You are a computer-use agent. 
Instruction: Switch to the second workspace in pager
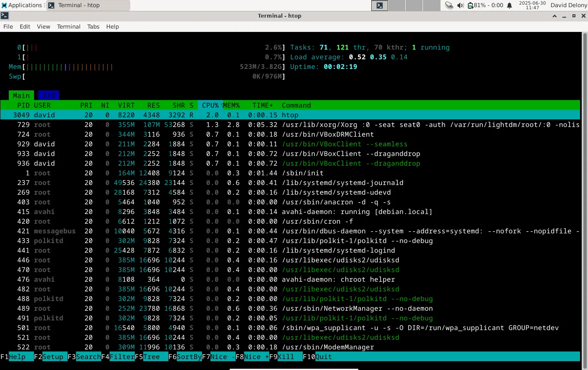click(397, 5)
